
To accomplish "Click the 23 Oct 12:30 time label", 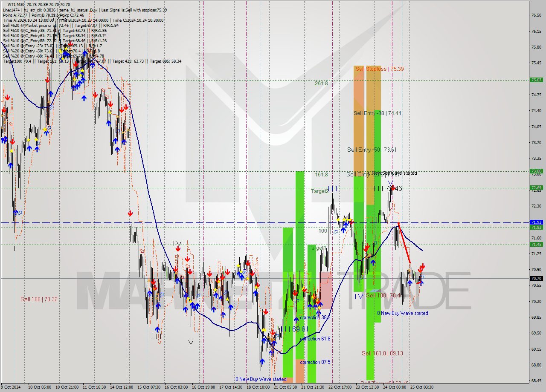I will 367,387.
